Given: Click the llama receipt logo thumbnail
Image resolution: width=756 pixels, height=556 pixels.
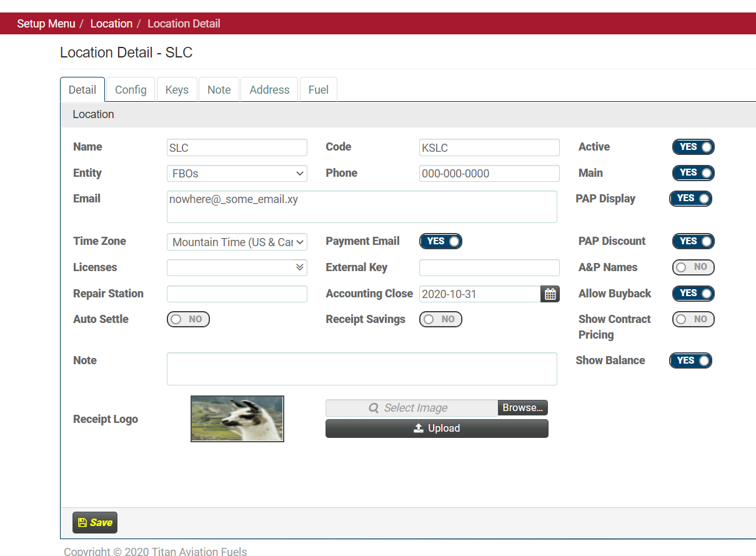Looking at the screenshot, I should pyautogui.click(x=237, y=419).
